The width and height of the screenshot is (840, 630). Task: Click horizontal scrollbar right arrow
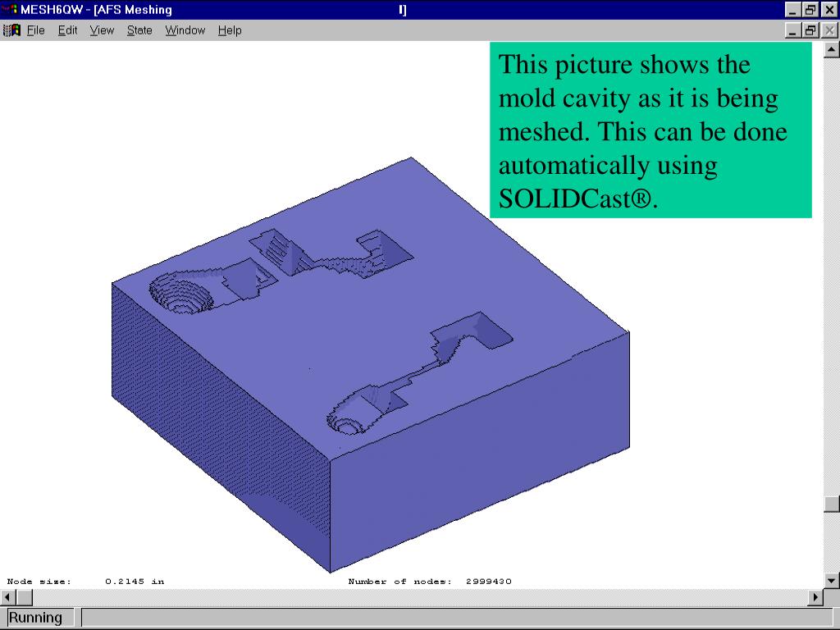(815, 597)
